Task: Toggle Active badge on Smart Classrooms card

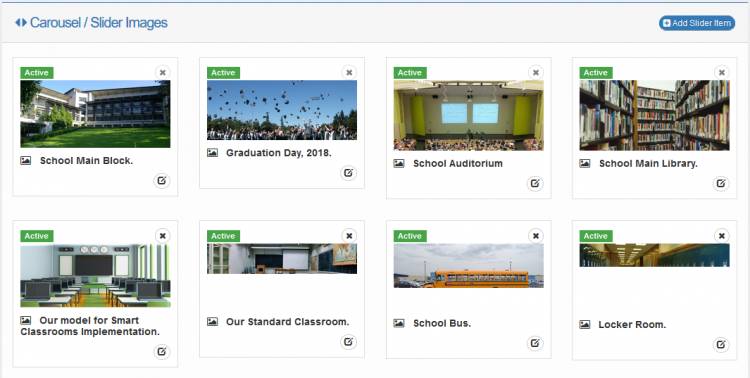Action: tap(37, 236)
